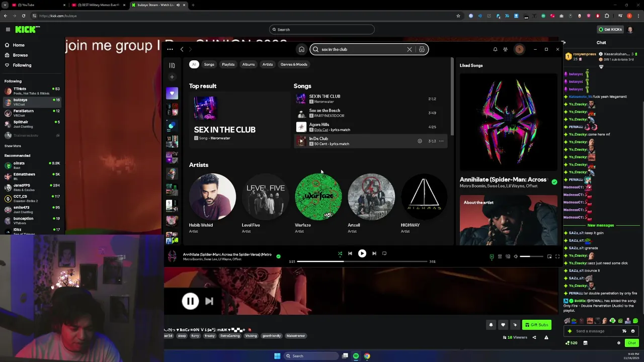The image size is (644, 362).
Task: Create playlist with plus icon
Action: coord(172,77)
